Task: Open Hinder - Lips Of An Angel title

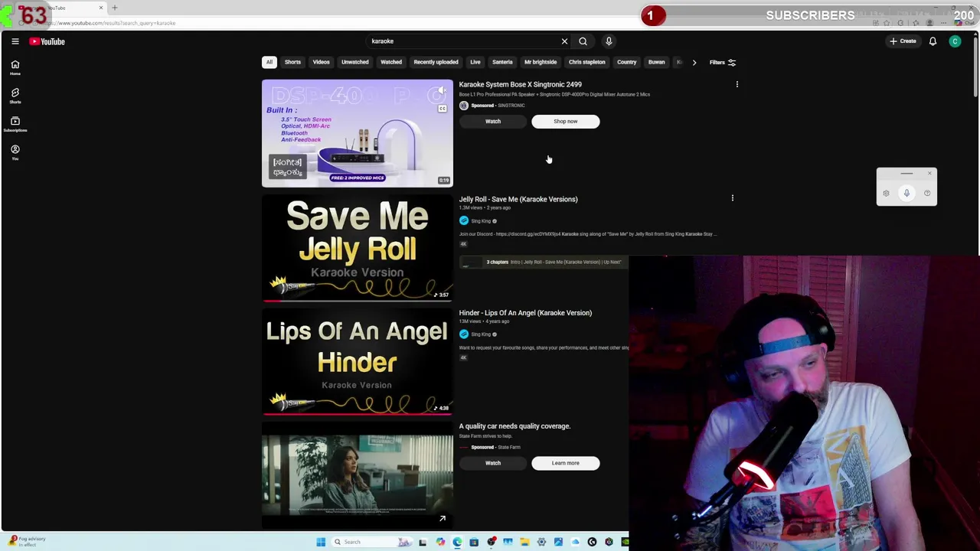Action: pyautogui.click(x=525, y=312)
